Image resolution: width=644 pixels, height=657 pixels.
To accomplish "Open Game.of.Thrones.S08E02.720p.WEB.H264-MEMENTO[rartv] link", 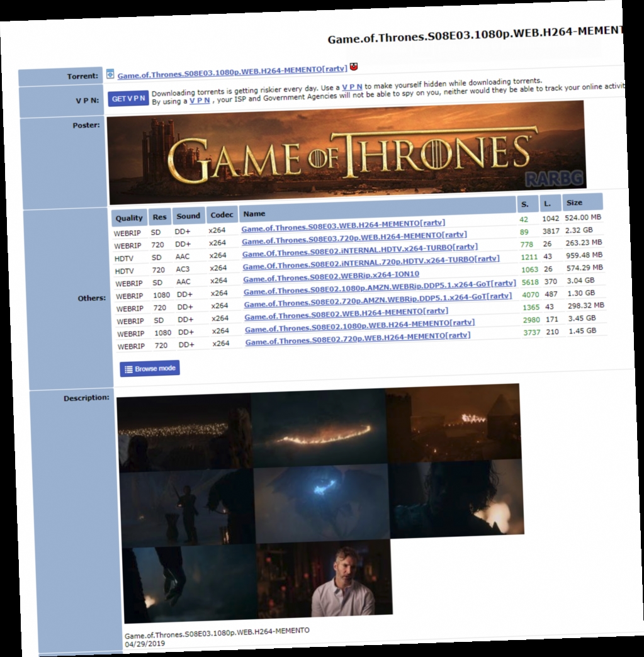I will tap(358, 338).
